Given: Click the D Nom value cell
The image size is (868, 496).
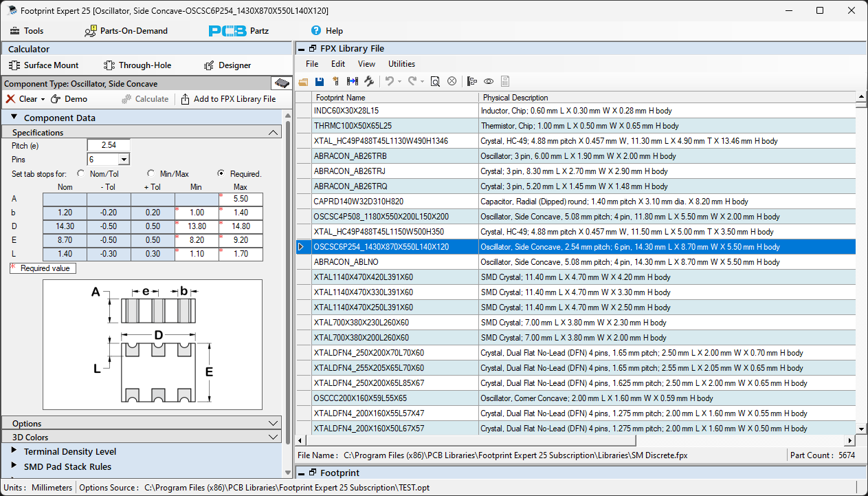Looking at the screenshot, I should coord(65,226).
